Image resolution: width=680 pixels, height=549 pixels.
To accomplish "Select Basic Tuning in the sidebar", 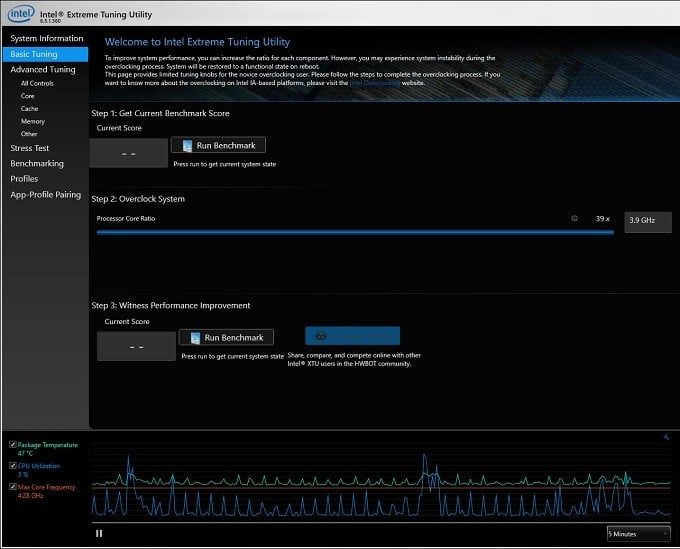I will (34, 54).
